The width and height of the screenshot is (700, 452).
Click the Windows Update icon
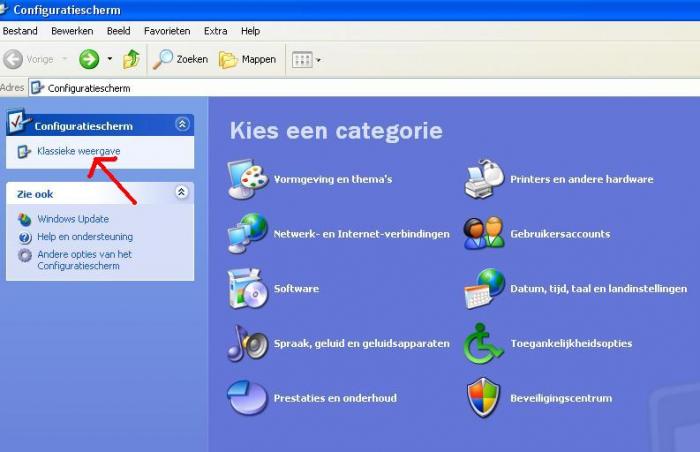[x=25, y=219]
